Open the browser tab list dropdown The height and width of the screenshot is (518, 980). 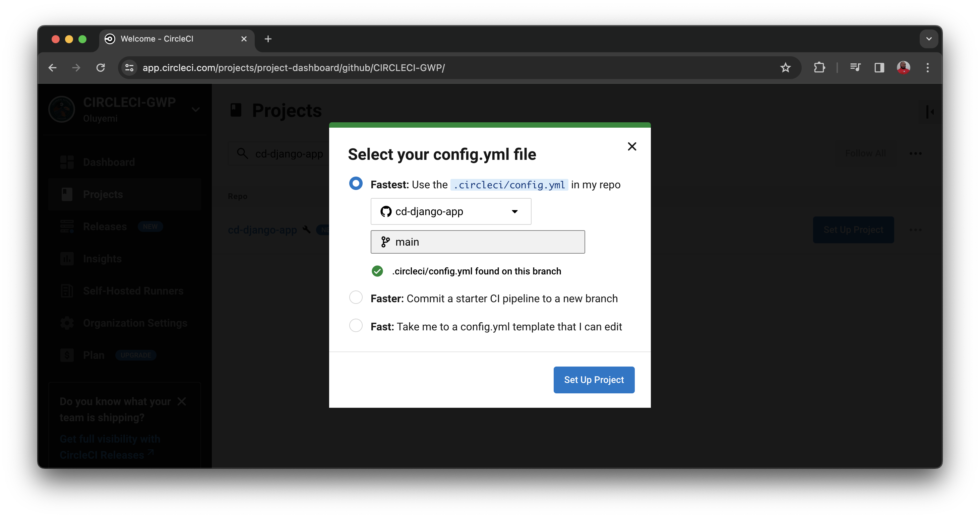(929, 39)
